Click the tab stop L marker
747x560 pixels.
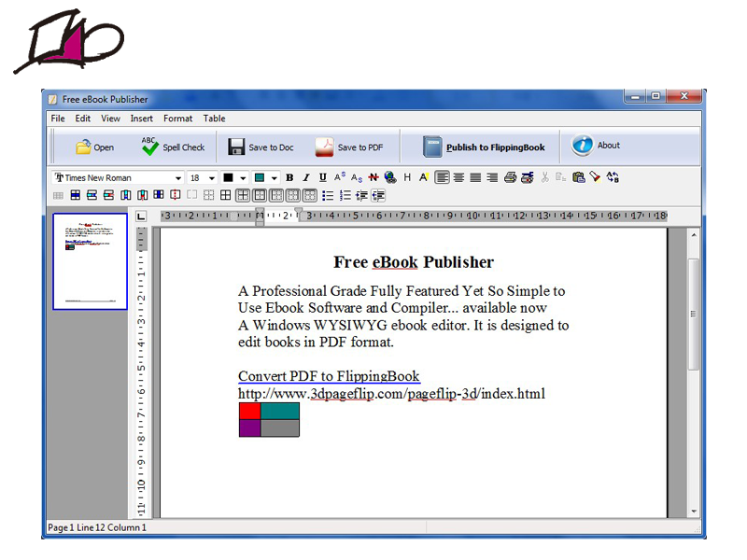click(x=141, y=217)
